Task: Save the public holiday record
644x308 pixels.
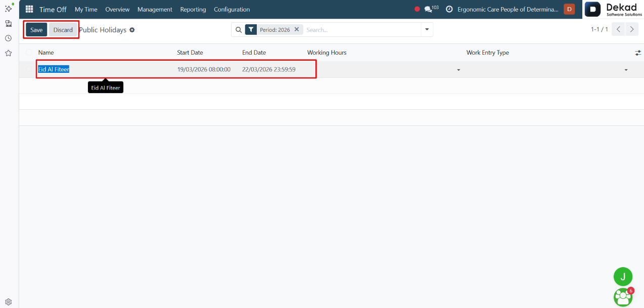Action: [36, 30]
